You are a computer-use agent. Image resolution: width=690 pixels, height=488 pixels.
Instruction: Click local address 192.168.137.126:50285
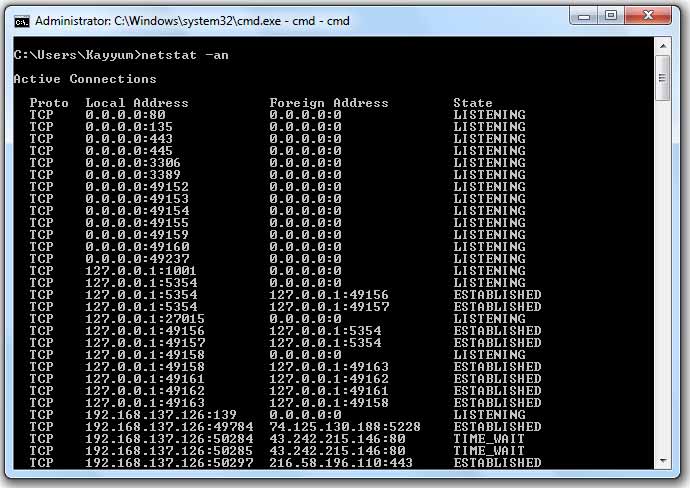click(169, 451)
